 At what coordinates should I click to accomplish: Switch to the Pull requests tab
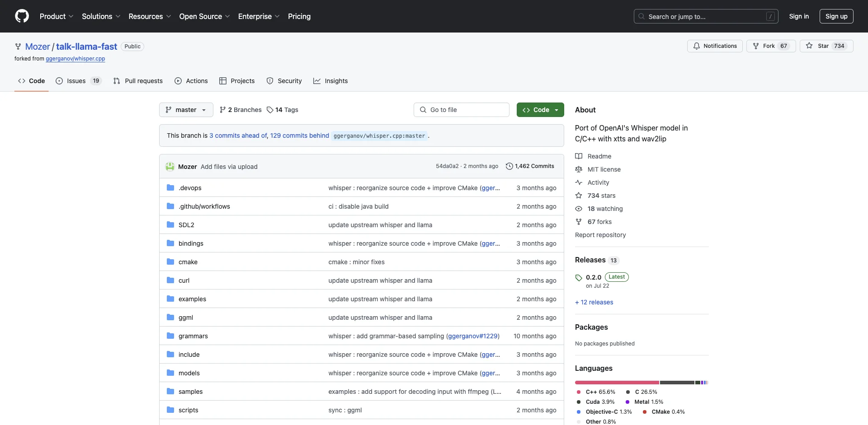pos(138,81)
